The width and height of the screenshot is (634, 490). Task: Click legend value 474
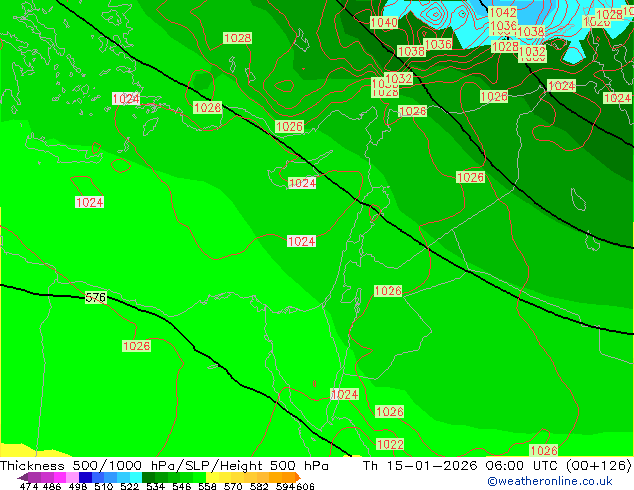[28, 486]
